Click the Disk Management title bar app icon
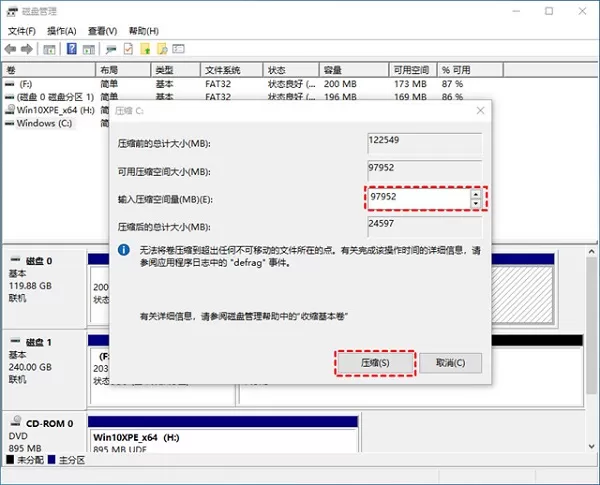Viewport: 600px width, 485px height. (12, 12)
